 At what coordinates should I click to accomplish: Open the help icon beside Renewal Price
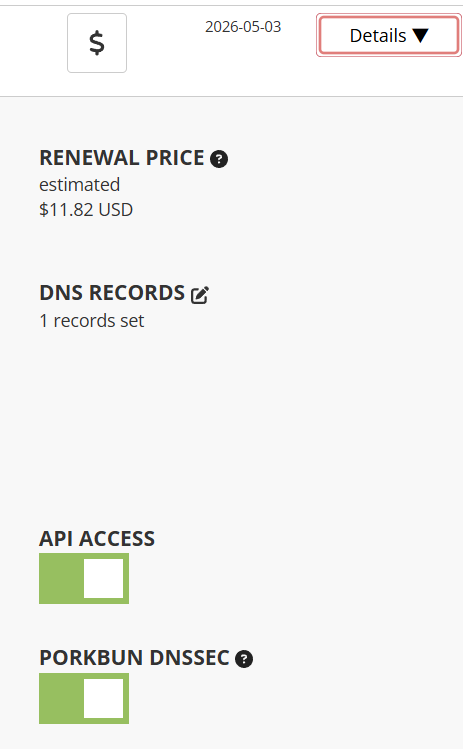tap(219, 159)
